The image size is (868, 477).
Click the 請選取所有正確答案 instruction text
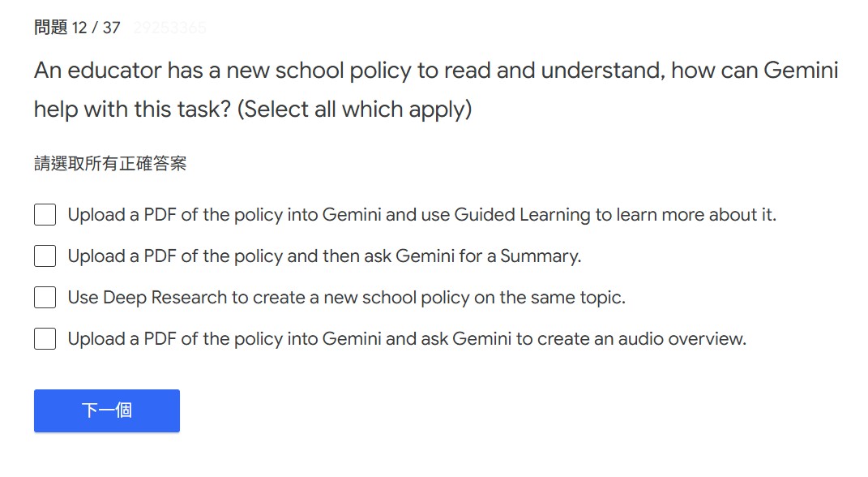pos(110,164)
